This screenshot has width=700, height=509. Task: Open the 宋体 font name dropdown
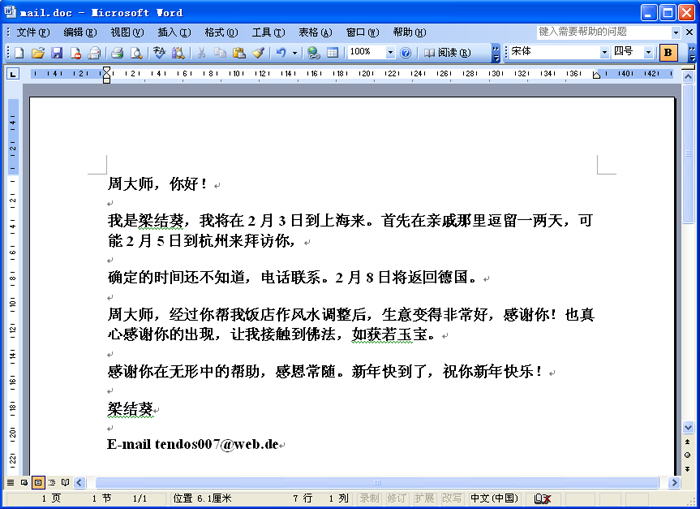click(x=604, y=52)
